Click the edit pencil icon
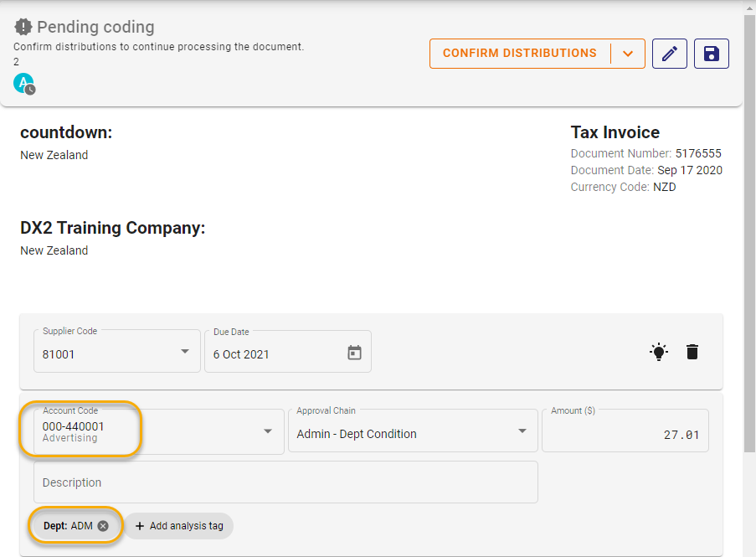756x557 pixels. pos(669,53)
